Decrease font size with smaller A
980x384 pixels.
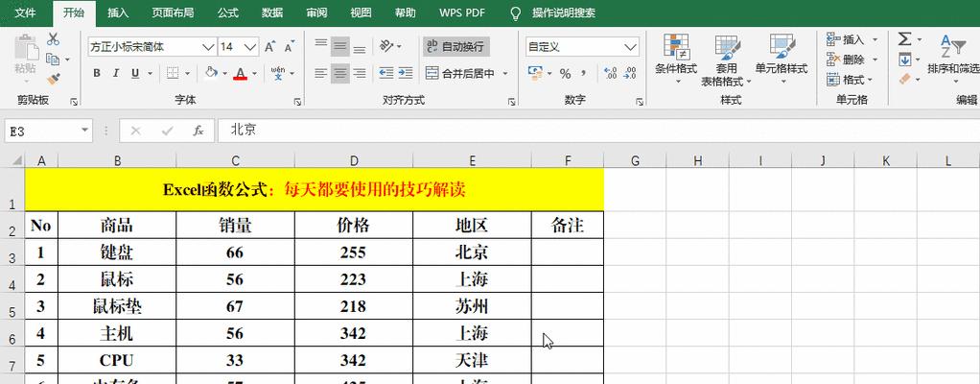pos(290,47)
